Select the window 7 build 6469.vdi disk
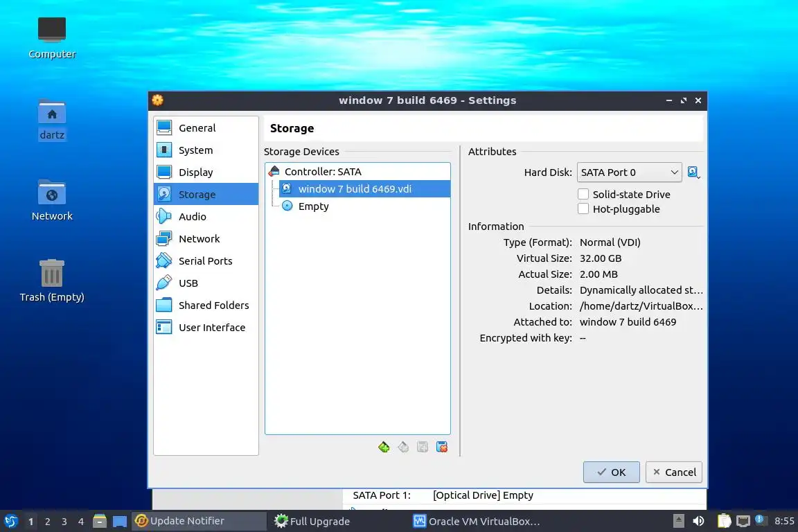Screen dimensions: 798x532 tap(364, 189)
